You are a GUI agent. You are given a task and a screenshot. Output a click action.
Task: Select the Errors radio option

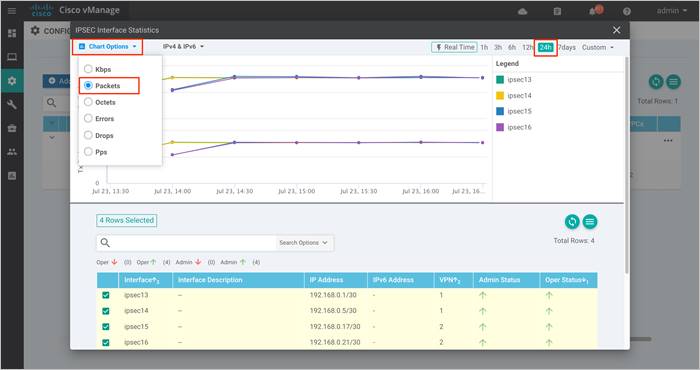click(88, 118)
